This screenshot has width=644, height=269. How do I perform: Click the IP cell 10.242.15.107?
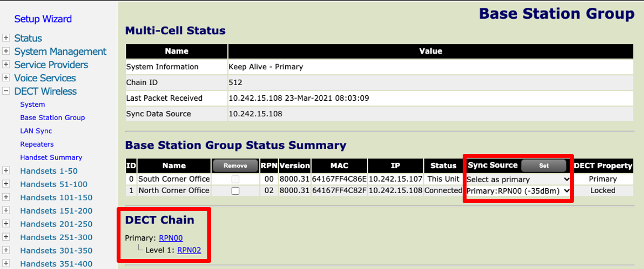396,179
